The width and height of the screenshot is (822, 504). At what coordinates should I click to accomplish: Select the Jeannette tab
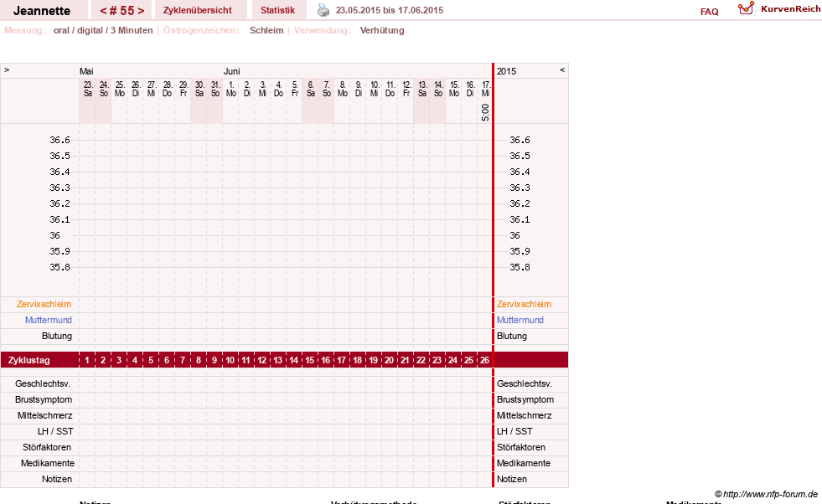tap(42, 11)
